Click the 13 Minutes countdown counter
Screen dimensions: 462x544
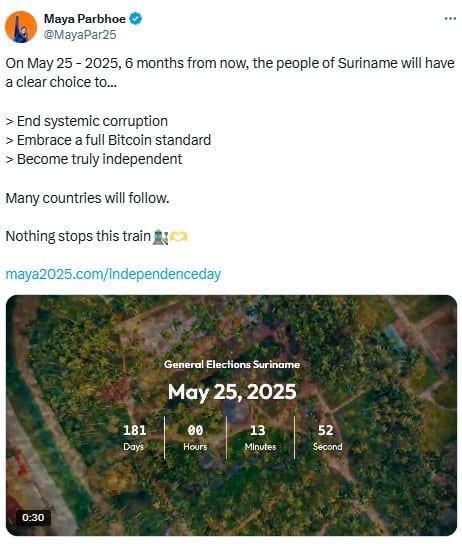click(260, 438)
